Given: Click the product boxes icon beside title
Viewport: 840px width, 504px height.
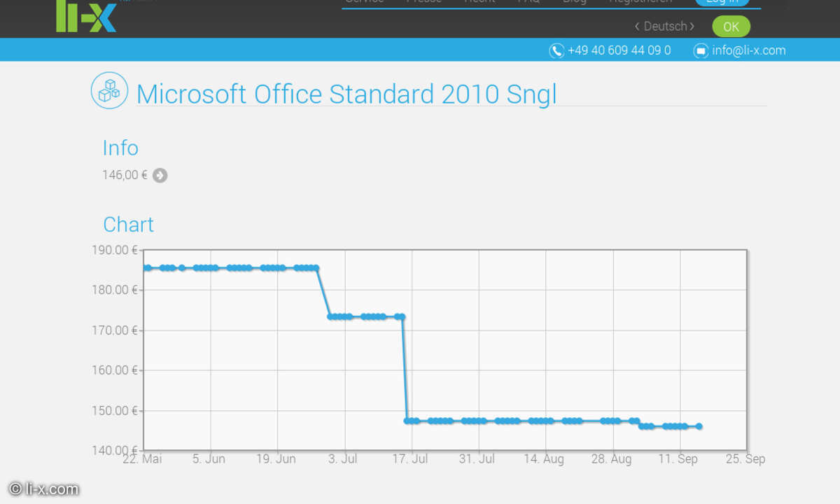Looking at the screenshot, I should (109, 90).
